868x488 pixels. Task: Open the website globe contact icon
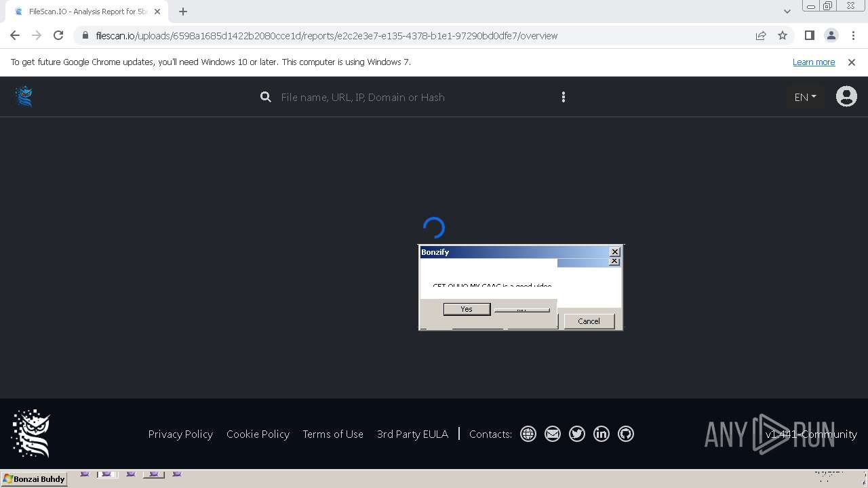coord(528,434)
